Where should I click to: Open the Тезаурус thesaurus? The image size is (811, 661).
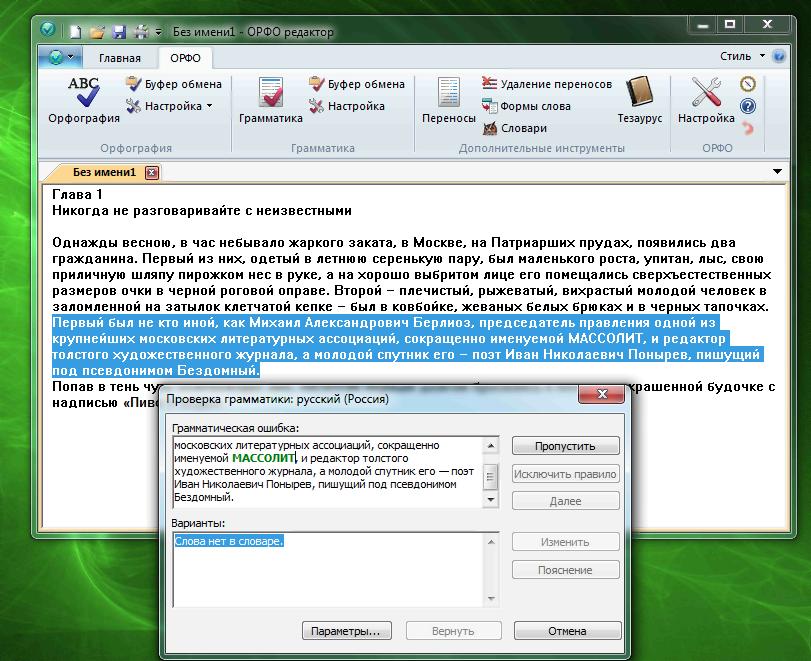(639, 99)
